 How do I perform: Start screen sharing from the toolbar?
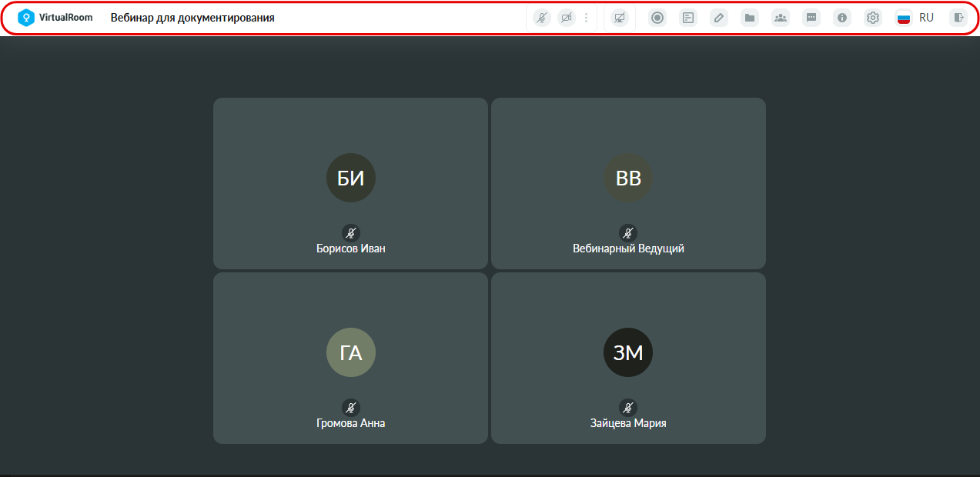(619, 18)
